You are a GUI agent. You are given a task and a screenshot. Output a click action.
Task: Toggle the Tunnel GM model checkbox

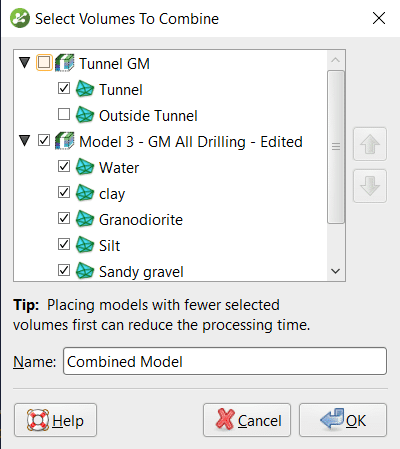click(44, 62)
